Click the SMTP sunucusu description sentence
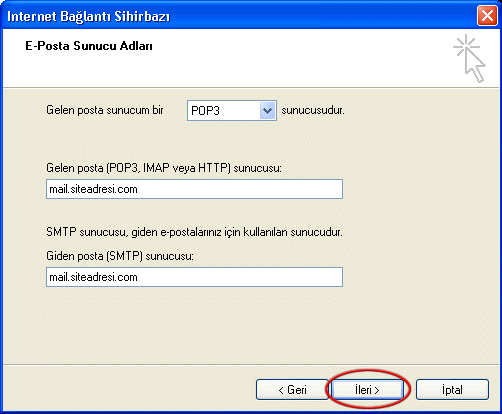Screen dimensions: 502x414 [194, 232]
